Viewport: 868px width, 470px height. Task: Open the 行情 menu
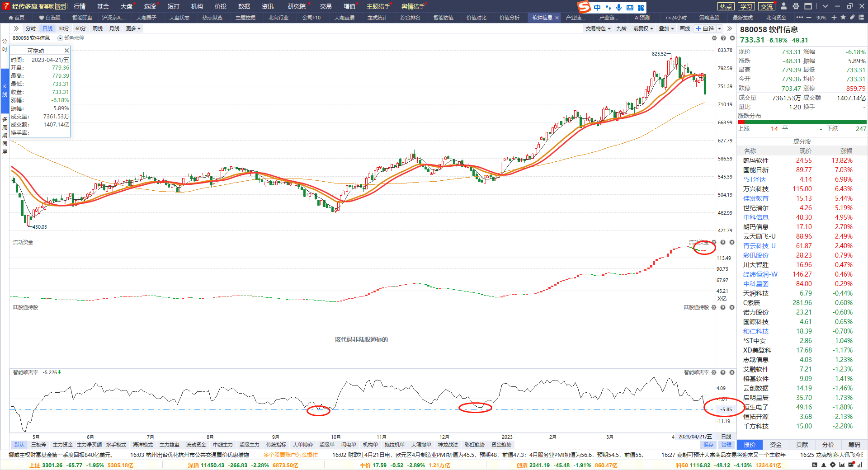pos(80,6)
